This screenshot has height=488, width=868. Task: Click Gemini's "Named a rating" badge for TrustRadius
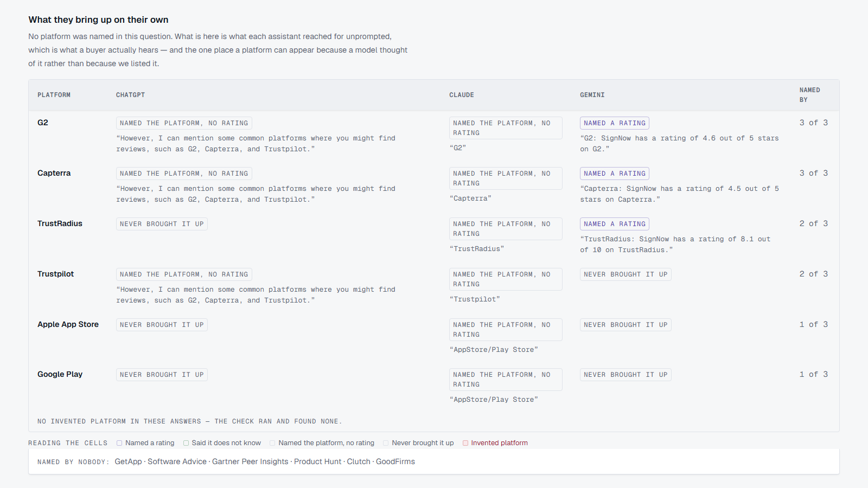coord(615,224)
